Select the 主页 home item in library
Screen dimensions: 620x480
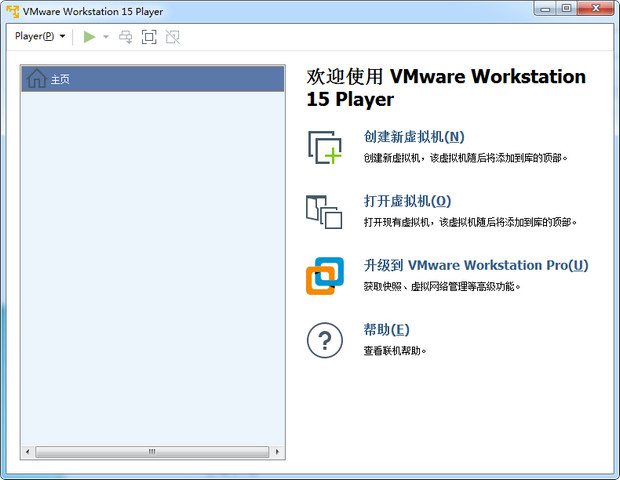pos(153,79)
